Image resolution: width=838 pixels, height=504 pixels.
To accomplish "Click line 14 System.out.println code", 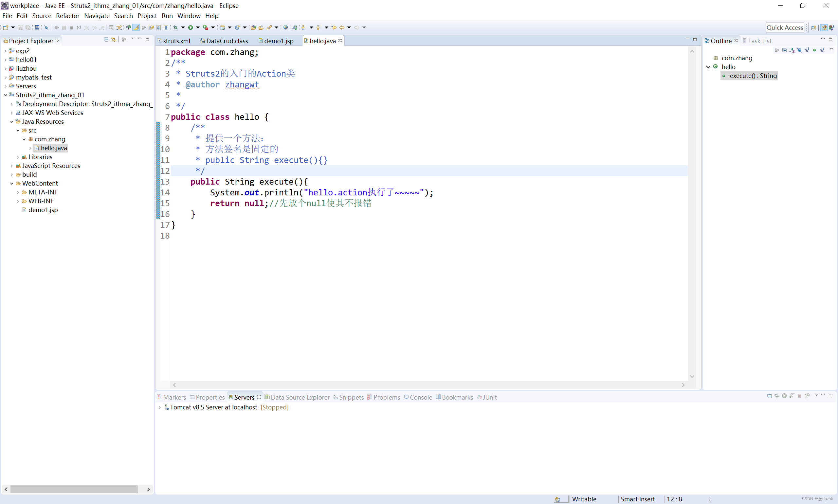I will [321, 192].
